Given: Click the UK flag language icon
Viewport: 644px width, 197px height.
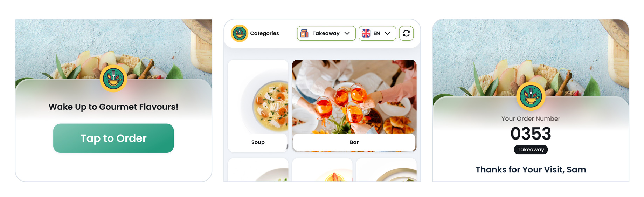Looking at the screenshot, I should (366, 33).
